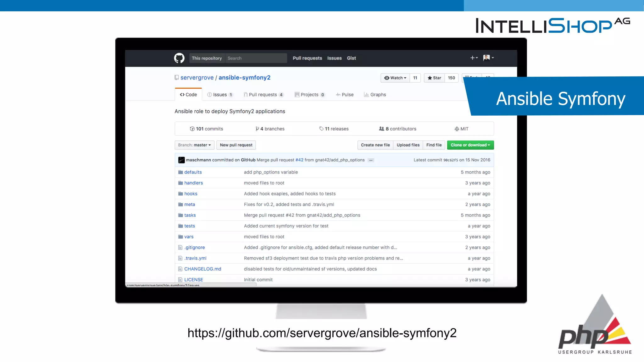Click the defaults folder icon
This screenshot has height=362, width=644.
180,172
